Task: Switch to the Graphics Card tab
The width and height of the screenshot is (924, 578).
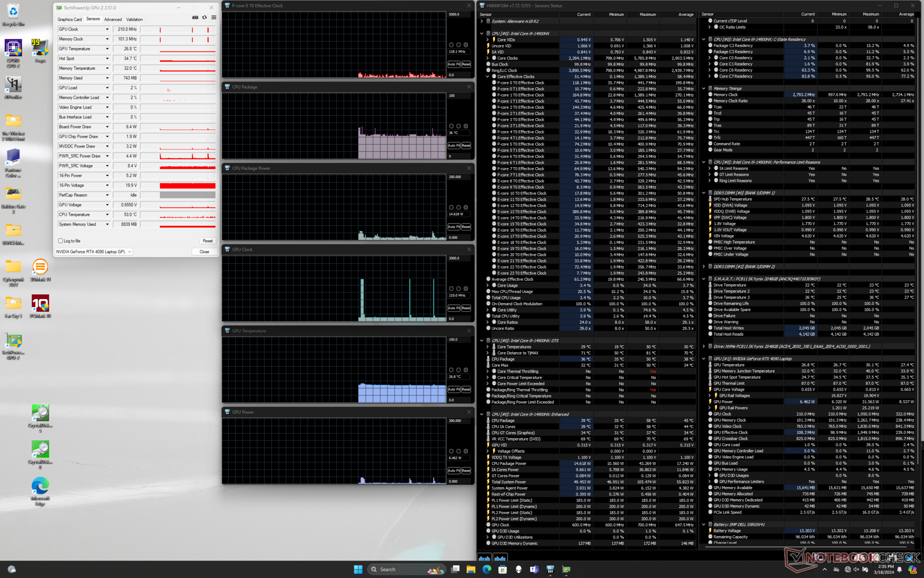Action: pos(69,19)
